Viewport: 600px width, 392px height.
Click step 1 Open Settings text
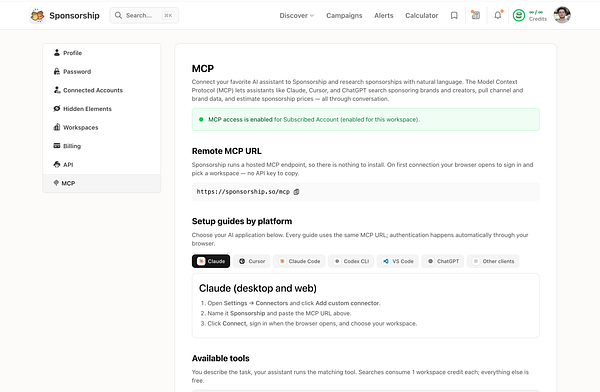[x=294, y=303]
